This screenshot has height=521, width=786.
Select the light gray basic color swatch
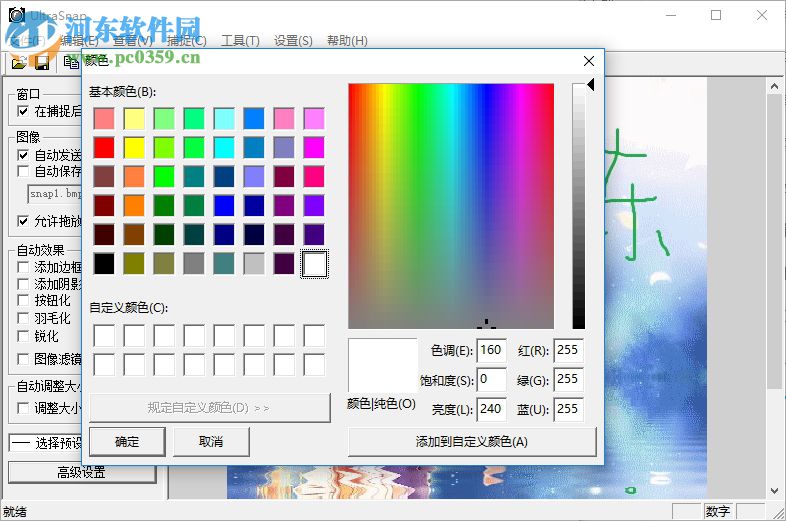(x=254, y=264)
